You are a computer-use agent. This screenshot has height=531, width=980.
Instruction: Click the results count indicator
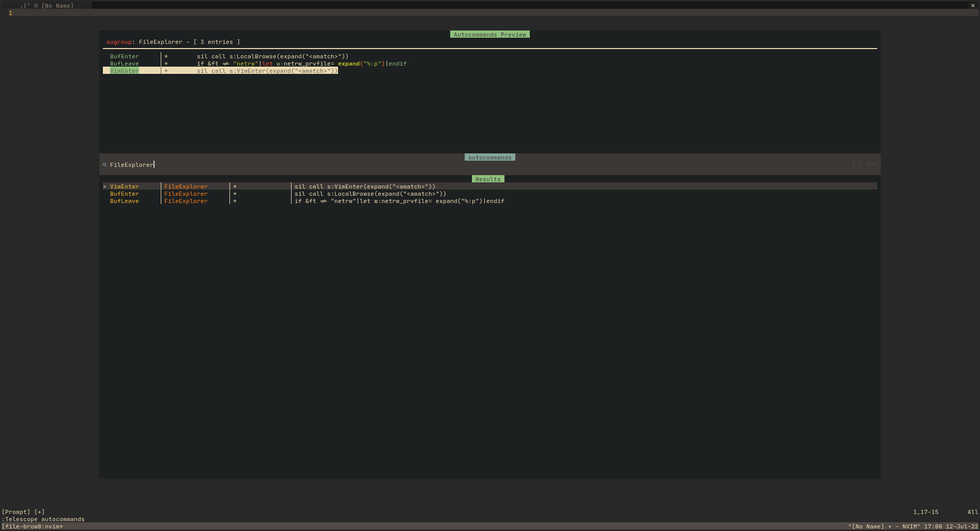click(x=864, y=165)
